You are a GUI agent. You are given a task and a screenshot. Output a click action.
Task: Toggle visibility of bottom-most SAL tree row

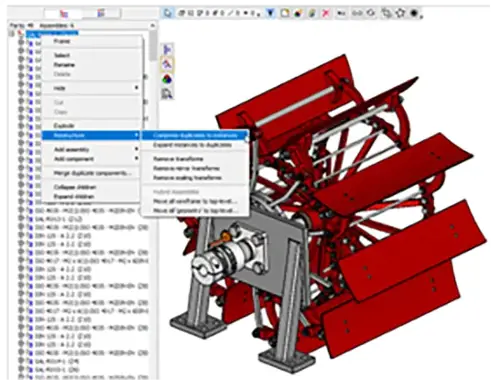[21, 369]
